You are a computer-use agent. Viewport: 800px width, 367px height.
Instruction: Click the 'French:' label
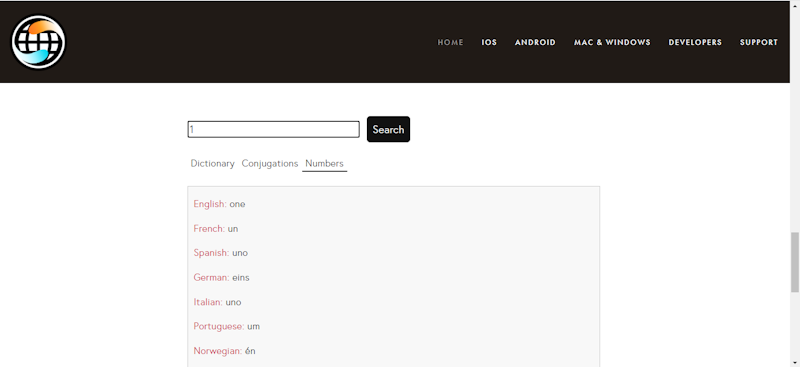click(209, 229)
